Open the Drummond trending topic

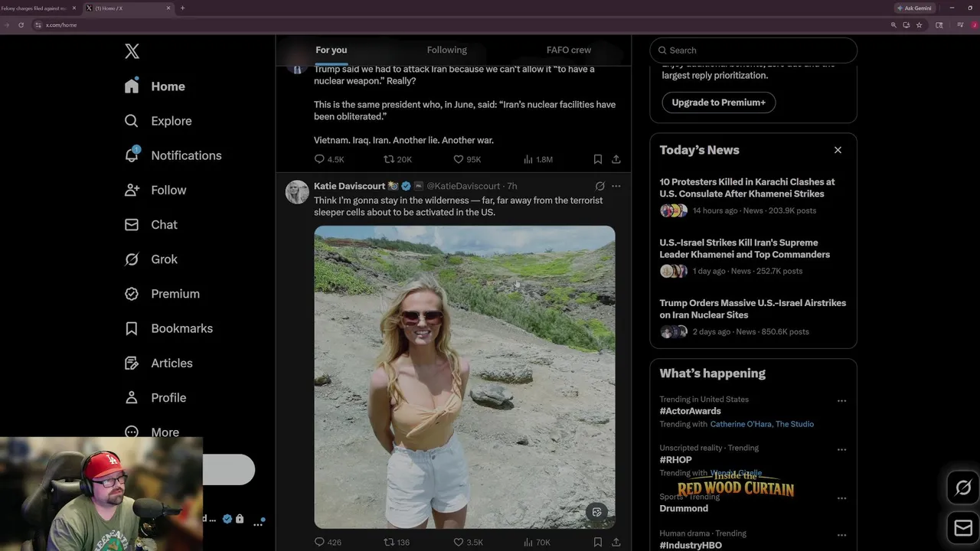coord(684,508)
